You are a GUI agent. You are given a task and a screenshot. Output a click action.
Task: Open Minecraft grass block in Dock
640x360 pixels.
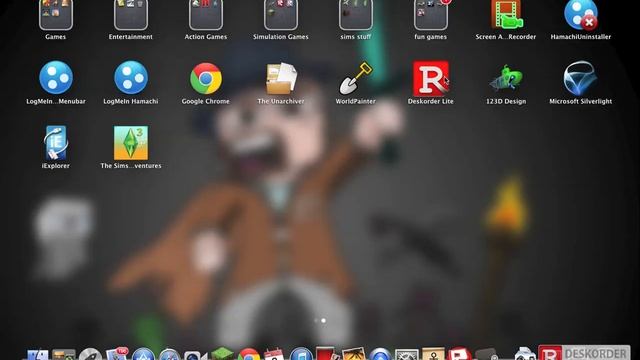(222, 353)
